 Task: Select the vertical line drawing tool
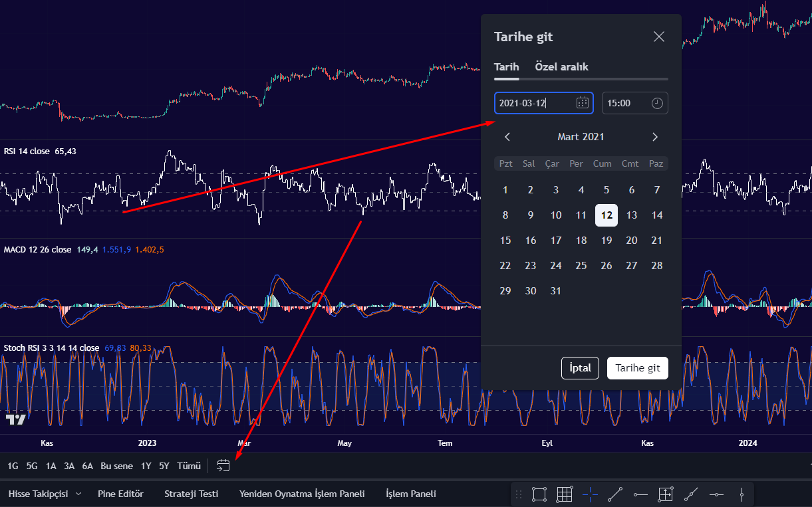click(742, 494)
